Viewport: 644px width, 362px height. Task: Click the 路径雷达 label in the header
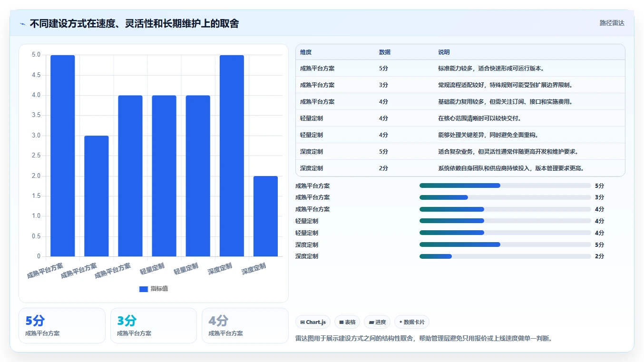tap(612, 23)
